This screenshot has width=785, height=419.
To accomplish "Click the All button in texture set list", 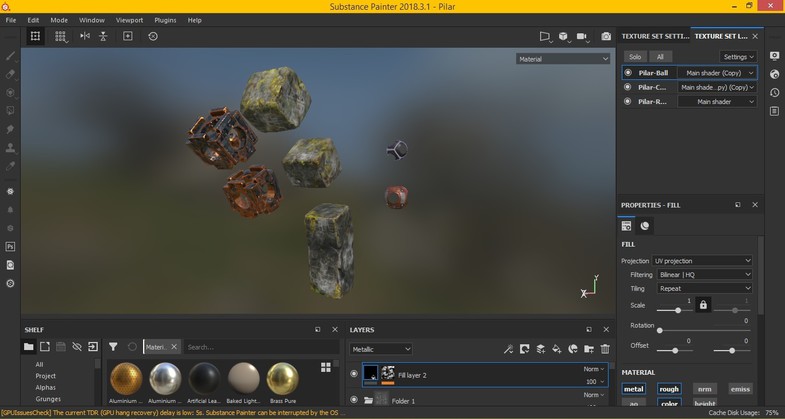I will [660, 57].
